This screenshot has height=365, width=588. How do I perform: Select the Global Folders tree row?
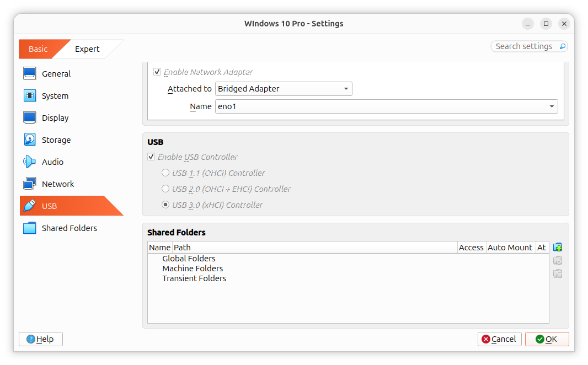click(348, 259)
